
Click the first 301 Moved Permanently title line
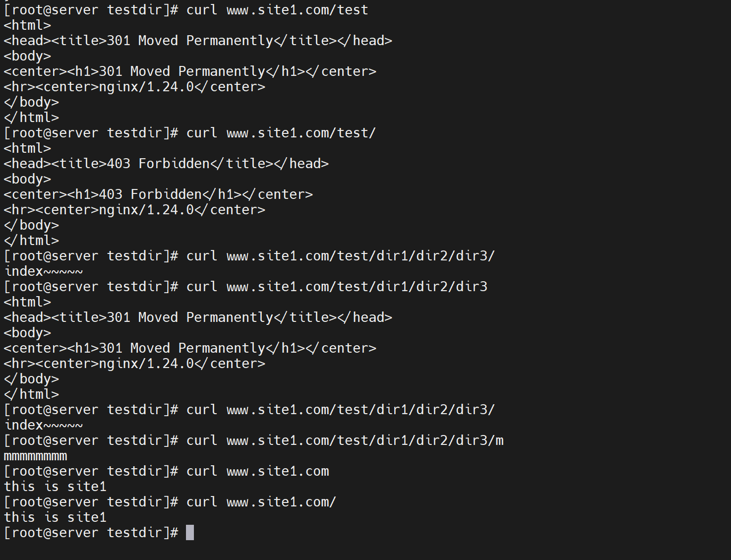198,41
